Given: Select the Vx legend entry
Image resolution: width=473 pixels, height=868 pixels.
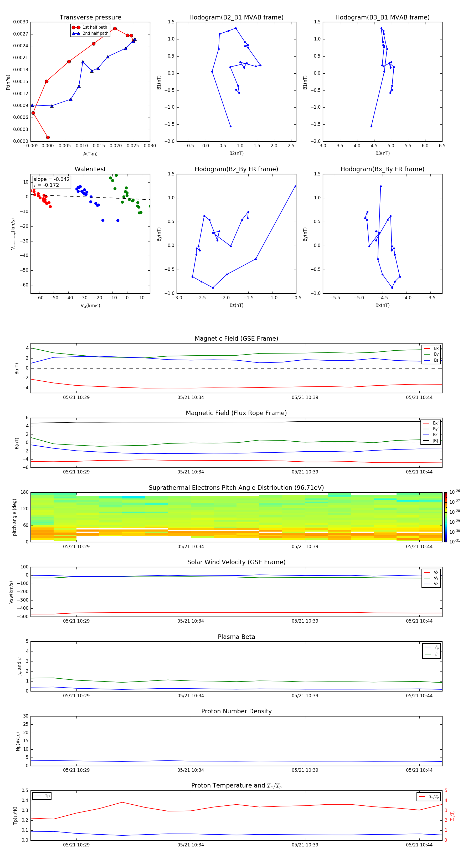Looking at the screenshot, I should pyautogui.click(x=431, y=572).
